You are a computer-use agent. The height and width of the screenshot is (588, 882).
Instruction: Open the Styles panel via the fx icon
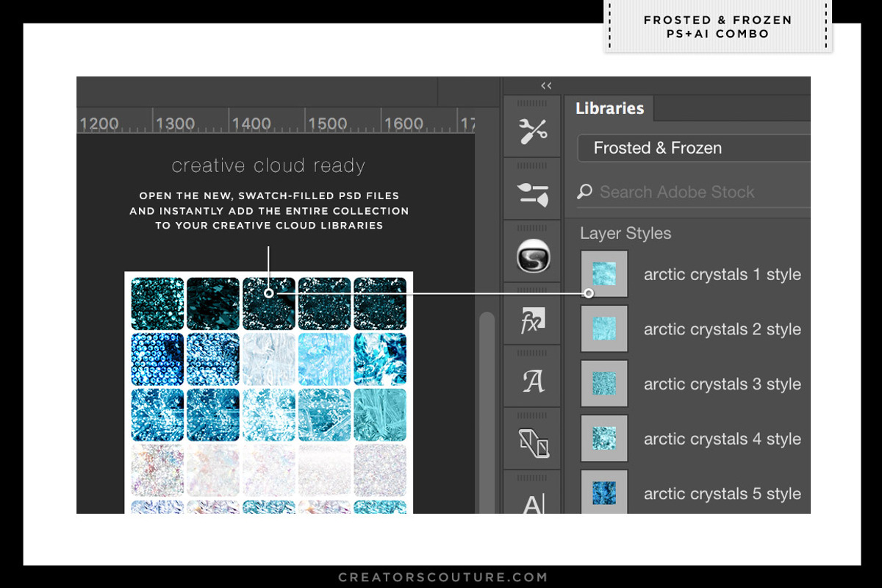[x=532, y=320]
